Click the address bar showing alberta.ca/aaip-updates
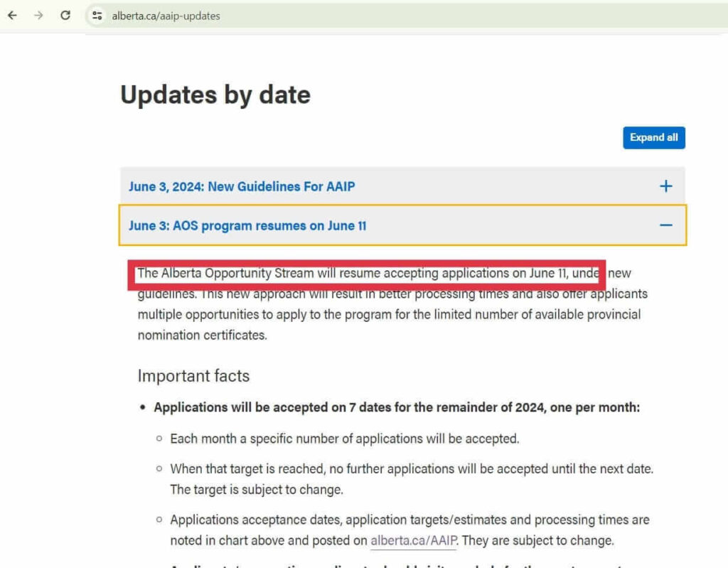This screenshot has height=568, width=728. 166,16
